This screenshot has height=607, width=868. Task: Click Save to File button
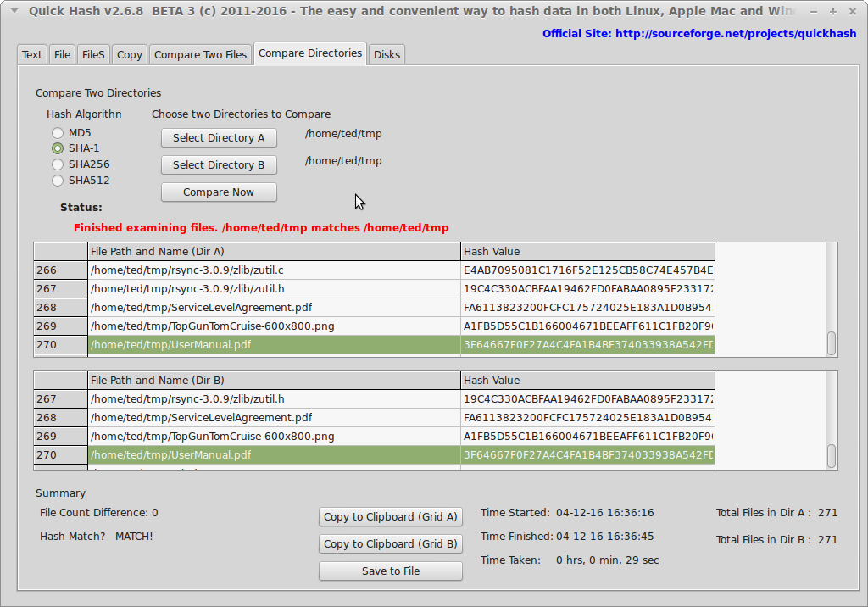pyautogui.click(x=391, y=571)
